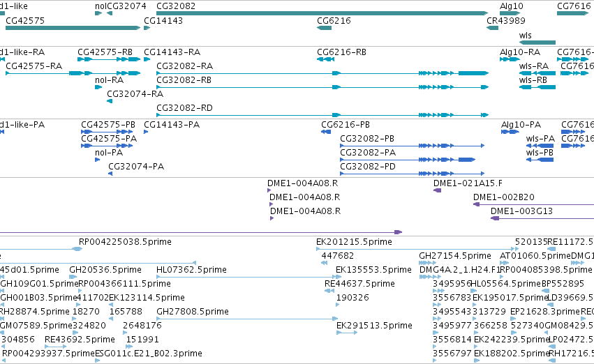Open the EK135553.5prime EST label
The height and width of the screenshot is (364, 594).
click(373, 270)
